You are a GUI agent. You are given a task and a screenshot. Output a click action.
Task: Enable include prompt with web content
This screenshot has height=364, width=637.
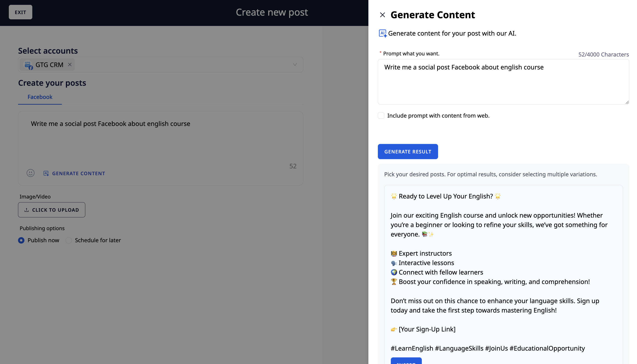point(381,115)
